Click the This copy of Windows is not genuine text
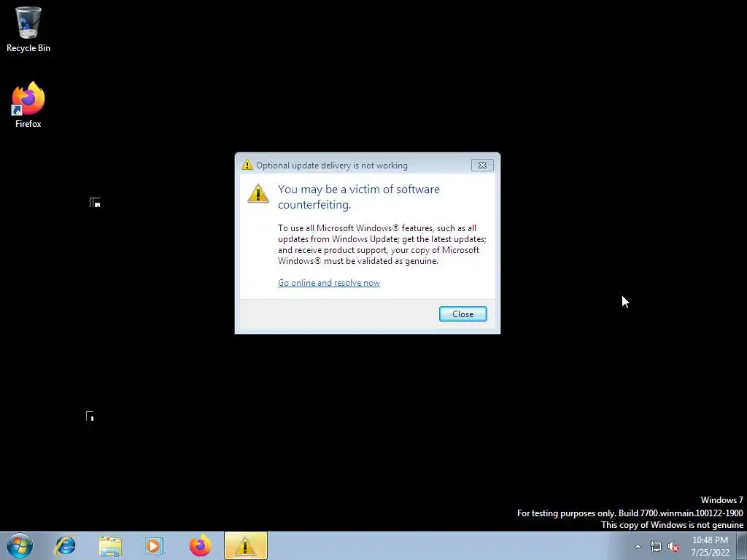The height and width of the screenshot is (560, 747). tap(672, 525)
